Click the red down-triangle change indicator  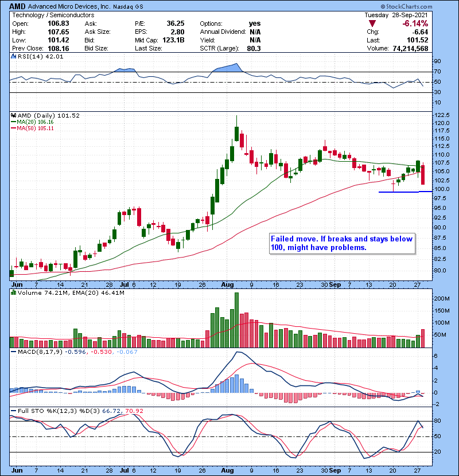[372, 24]
